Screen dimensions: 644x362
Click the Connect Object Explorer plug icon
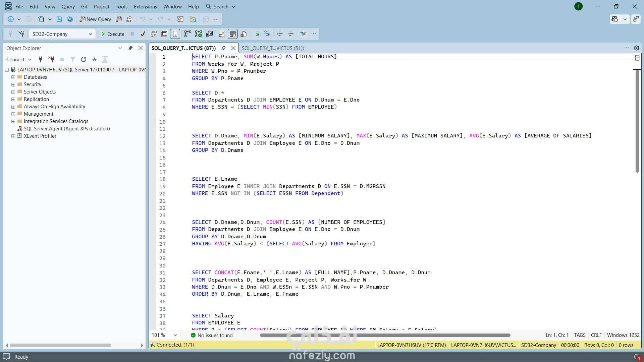tap(41, 60)
